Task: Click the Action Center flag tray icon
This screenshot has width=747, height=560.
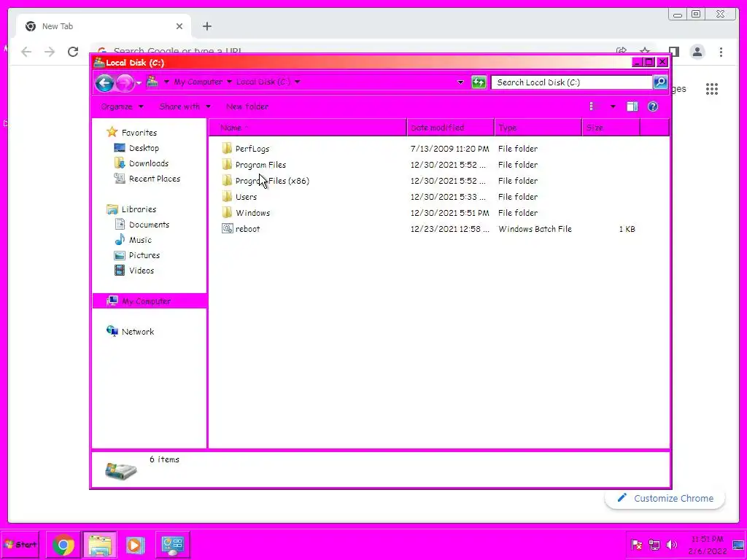Action: (x=636, y=545)
